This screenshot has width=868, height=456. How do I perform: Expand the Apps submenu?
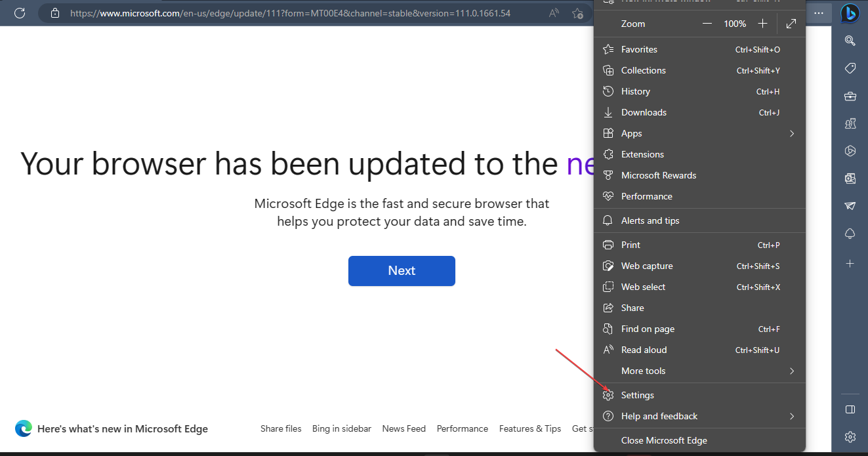[699, 133]
